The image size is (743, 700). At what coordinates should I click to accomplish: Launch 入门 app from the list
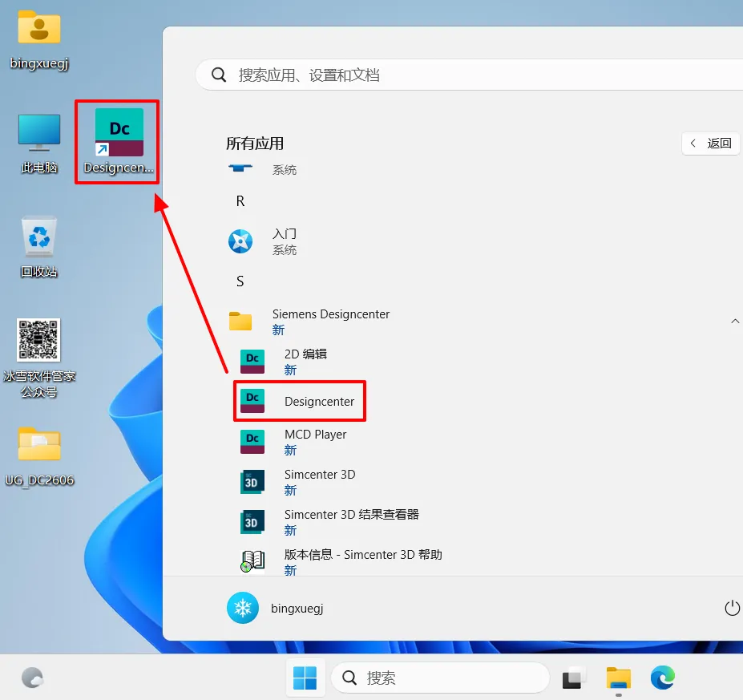click(x=262, y=241)
